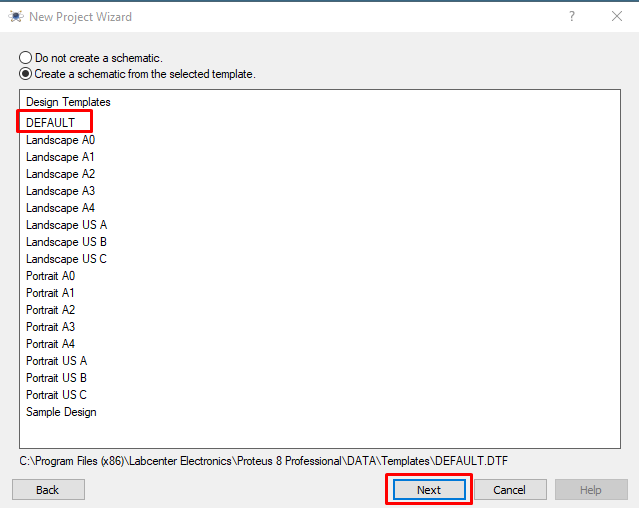Select the Portrait US B template
Screen dimensions: 639x508
click(x=57, y=378)
